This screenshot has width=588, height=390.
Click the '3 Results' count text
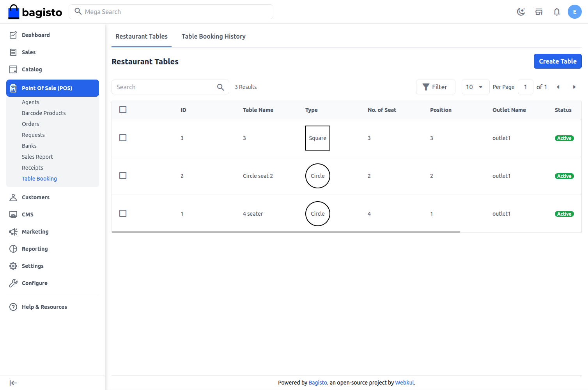246,87
